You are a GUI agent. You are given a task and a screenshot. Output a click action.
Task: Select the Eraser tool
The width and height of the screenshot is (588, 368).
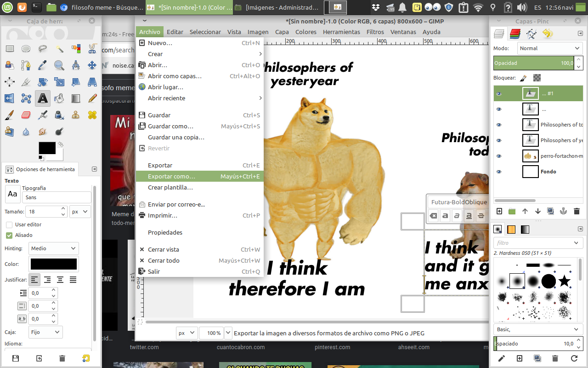(x=26, y=115)
